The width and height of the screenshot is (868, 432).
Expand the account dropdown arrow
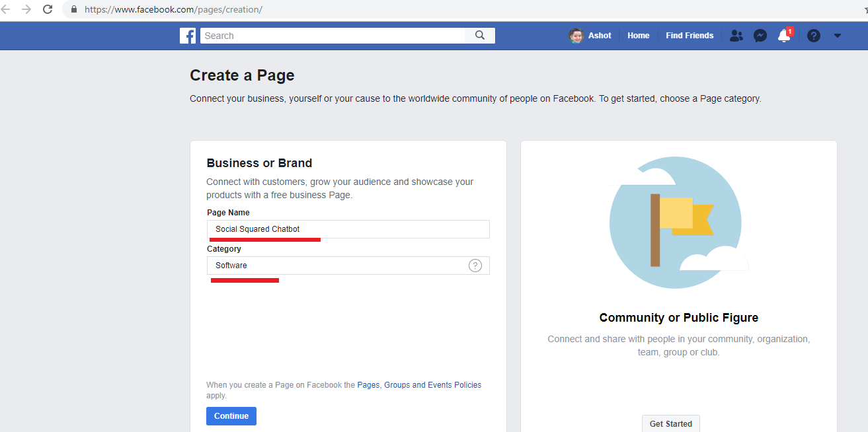pyautogui.click(x=838, y=36)
